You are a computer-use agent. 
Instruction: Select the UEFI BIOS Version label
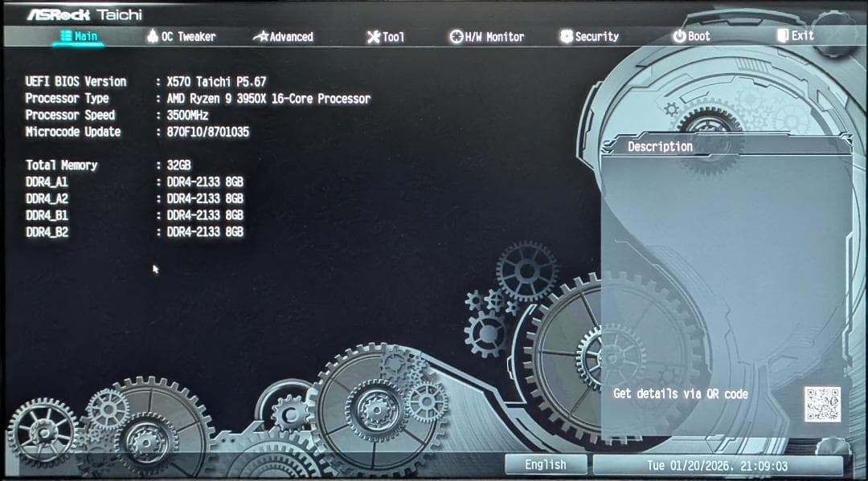pyautogui.click(x=76, y=82)
